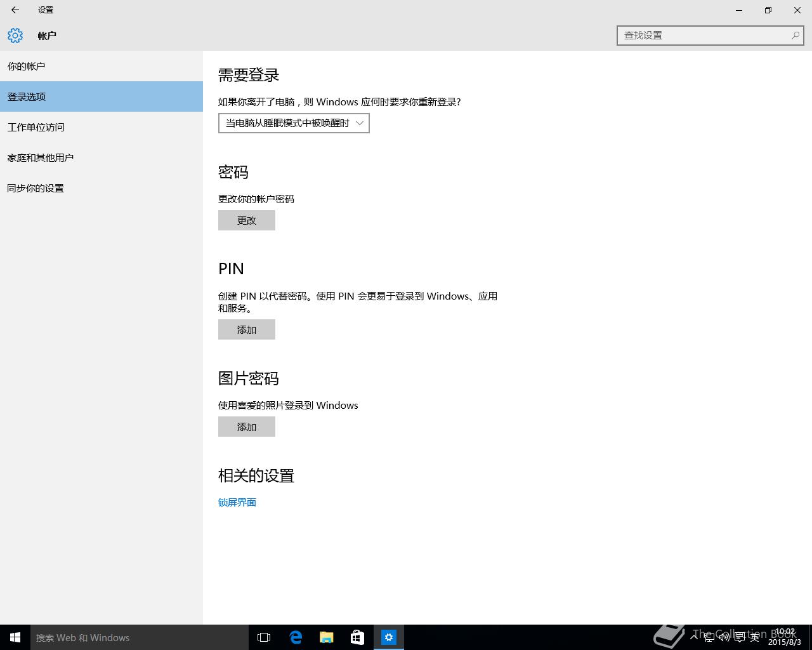
Task: Click 添加 button under PIN
Action: click(x=247, y=329)
